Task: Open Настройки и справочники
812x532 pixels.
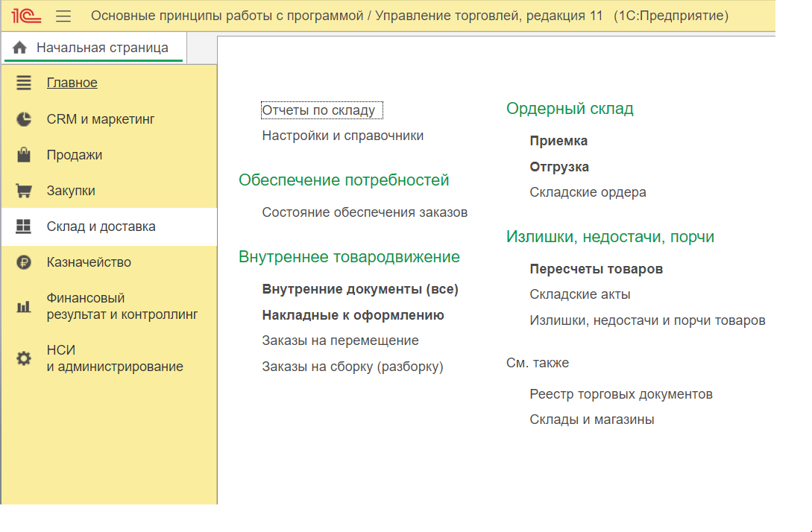Action: [x=342, y=136]
